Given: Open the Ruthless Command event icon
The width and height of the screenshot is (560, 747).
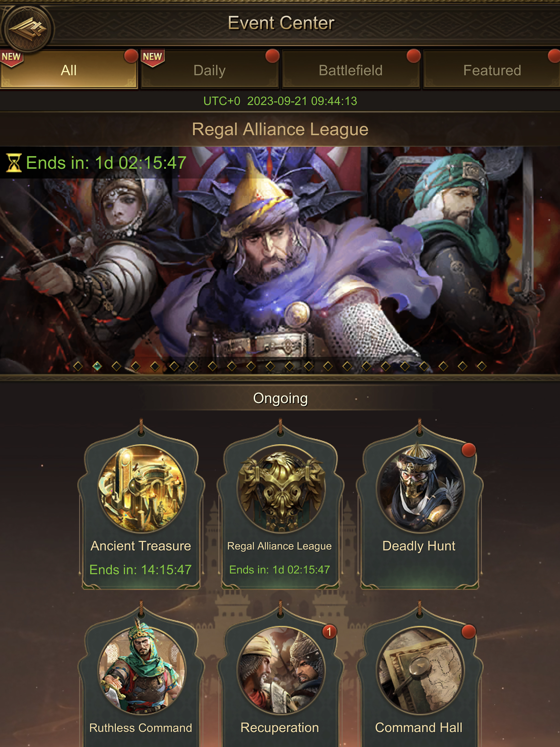Looking at the screenshot, I should (x=142, y=670).
